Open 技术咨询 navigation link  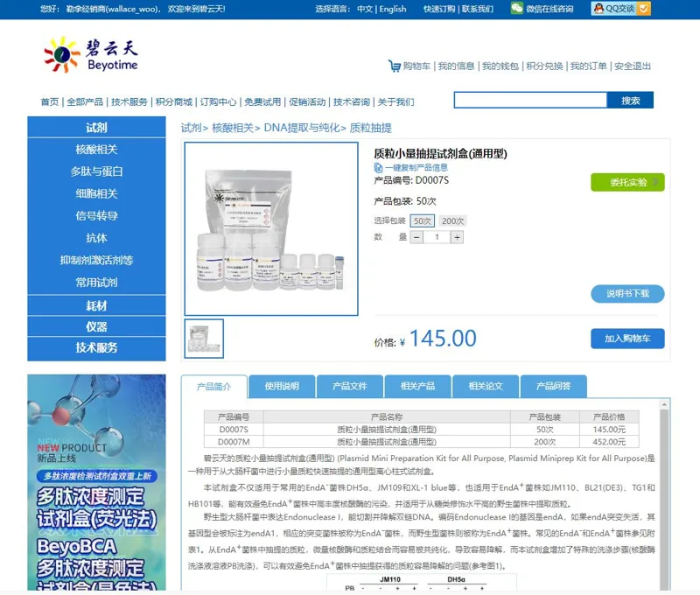point(352,101)
